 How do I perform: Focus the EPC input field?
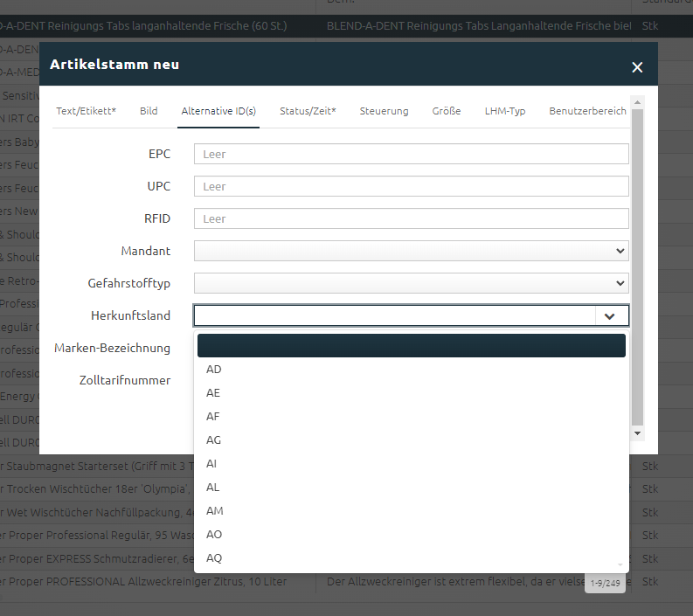[411, 154]
